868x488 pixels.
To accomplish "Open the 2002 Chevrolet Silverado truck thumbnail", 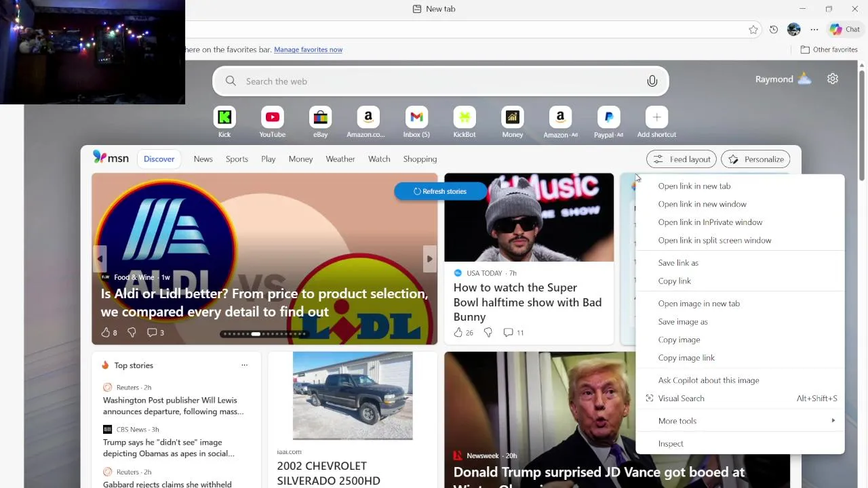I will 353,396.
